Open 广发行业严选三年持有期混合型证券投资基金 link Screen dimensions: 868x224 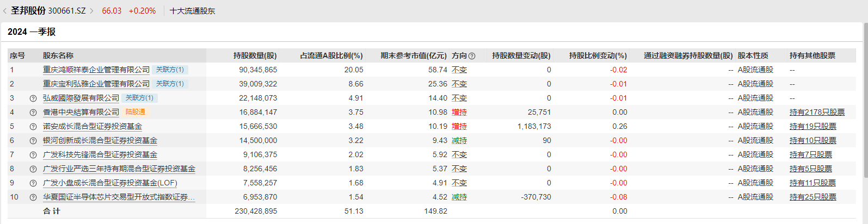(x=119, y=169)
